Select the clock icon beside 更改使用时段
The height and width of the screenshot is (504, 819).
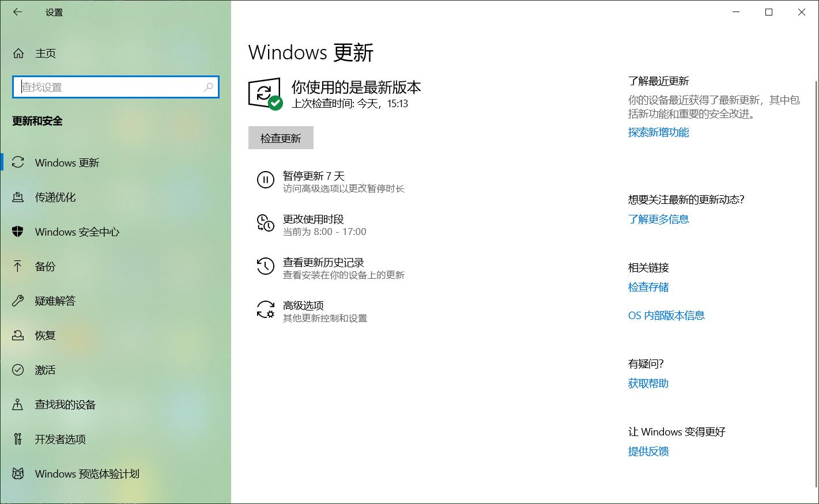pos(265,224)
